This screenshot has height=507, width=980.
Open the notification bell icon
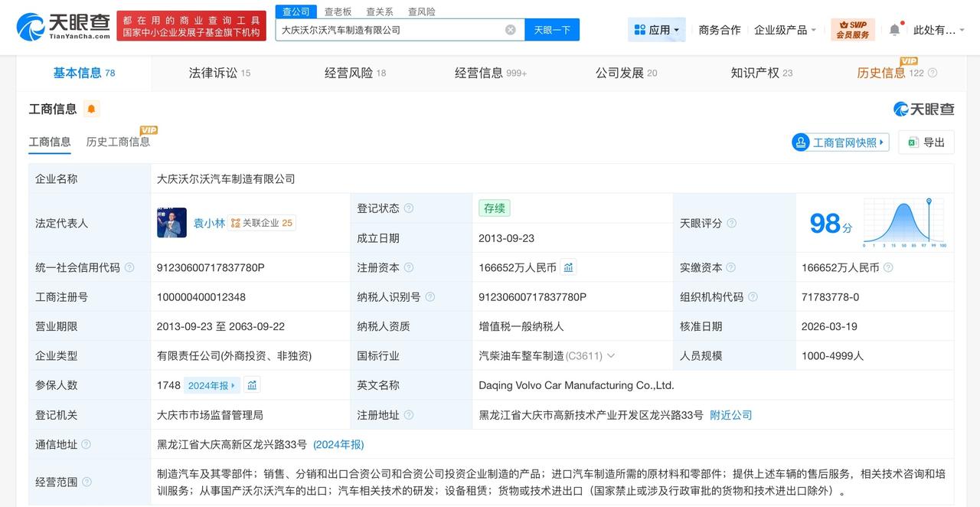893,29
